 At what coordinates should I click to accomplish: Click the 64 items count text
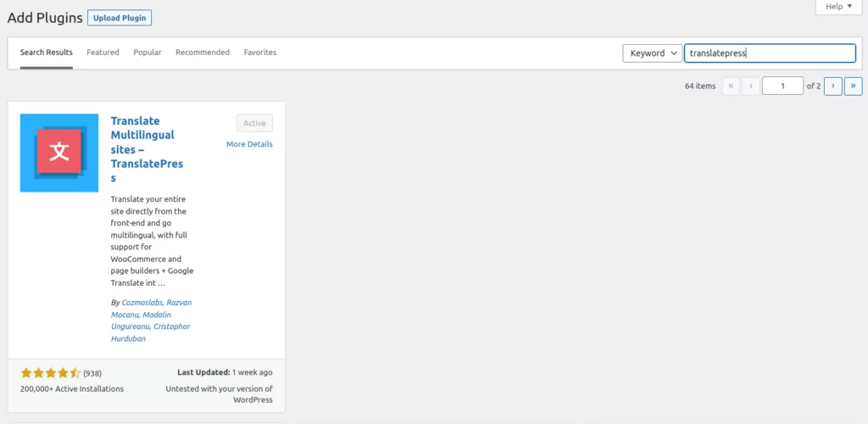[700, 86]
